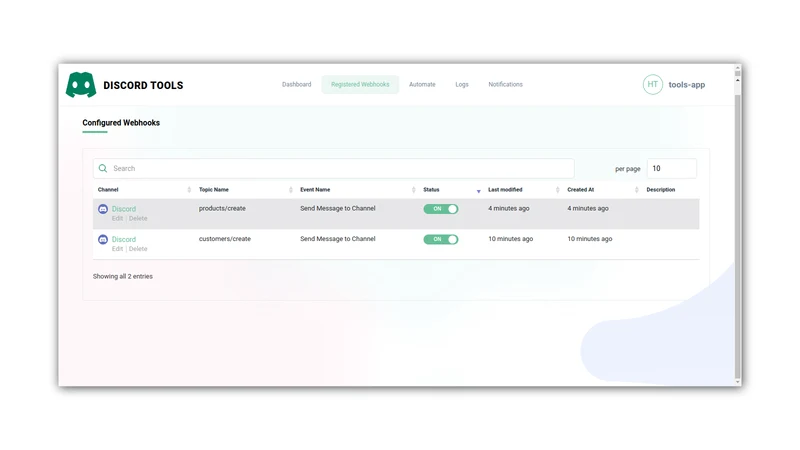Select the Registered Webhooks tab
Viewport: 800px width, 450px height.
coord(360,85)
